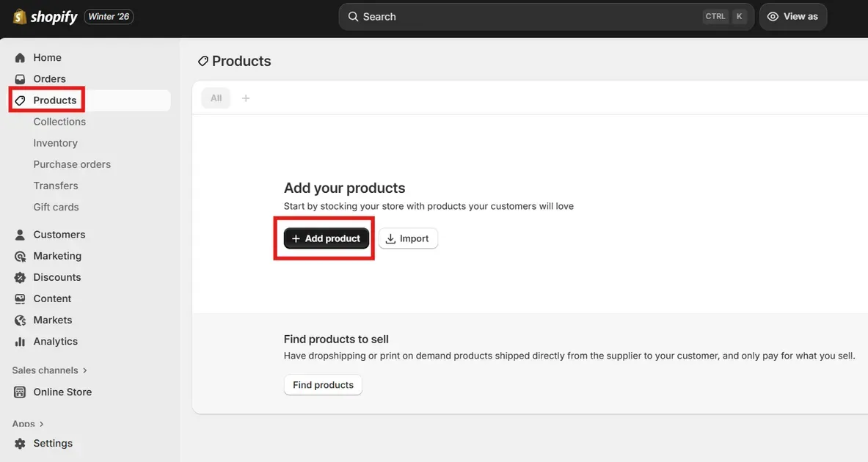Click the Add product button
868x462 pixels.
pos(325,238)
